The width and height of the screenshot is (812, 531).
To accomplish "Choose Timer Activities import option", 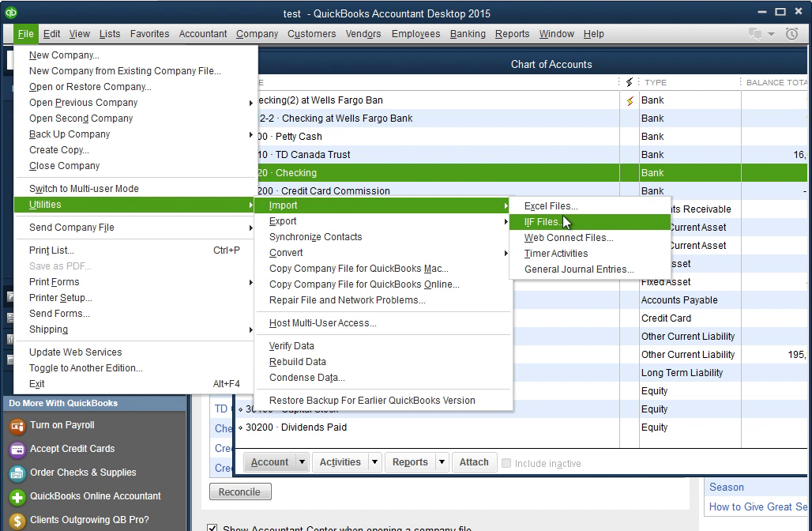I will [x=590, y=254].
